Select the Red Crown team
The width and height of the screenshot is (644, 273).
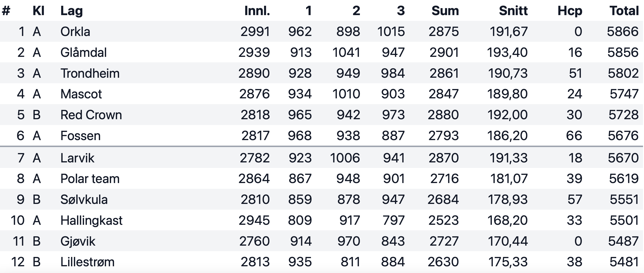coord(91,115)
